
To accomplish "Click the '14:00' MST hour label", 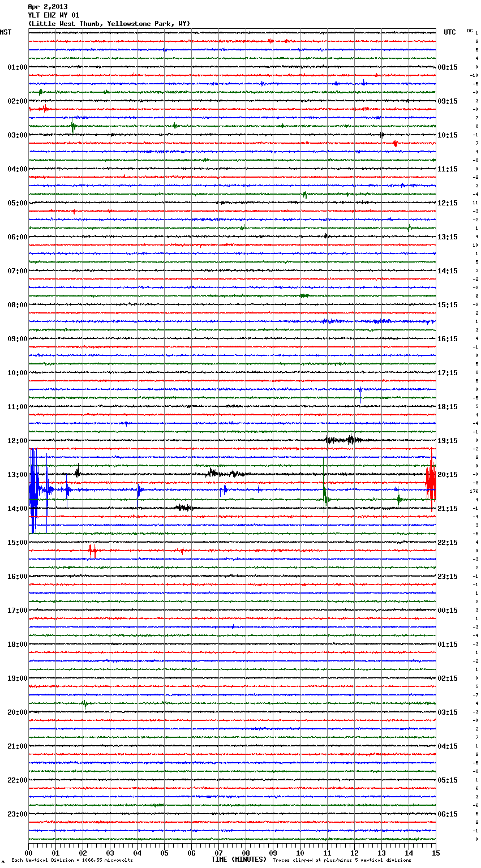I will tap(17, 509).
